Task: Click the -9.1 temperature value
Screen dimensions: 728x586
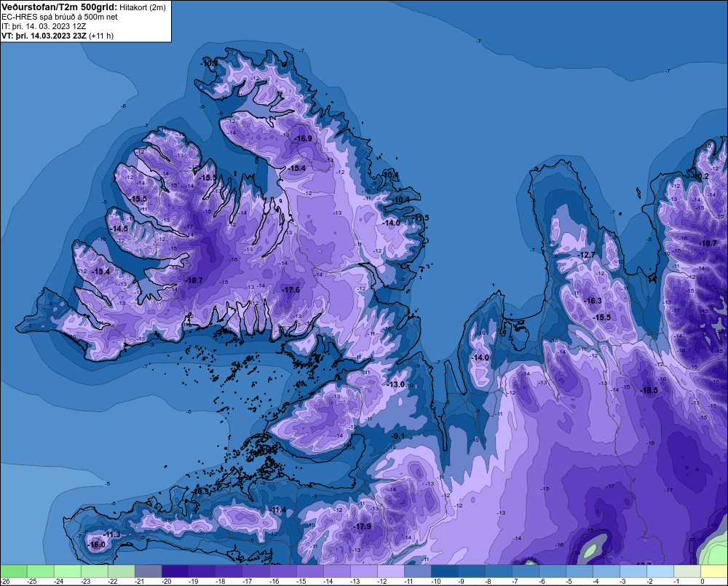Action: tap(397, 436)
